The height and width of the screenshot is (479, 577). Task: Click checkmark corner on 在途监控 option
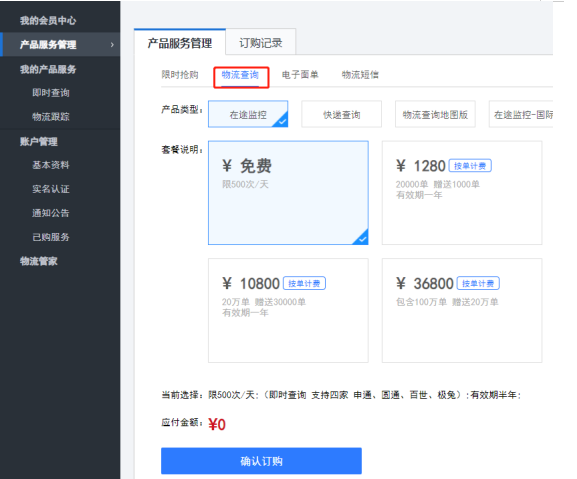[x=282, y=121]
